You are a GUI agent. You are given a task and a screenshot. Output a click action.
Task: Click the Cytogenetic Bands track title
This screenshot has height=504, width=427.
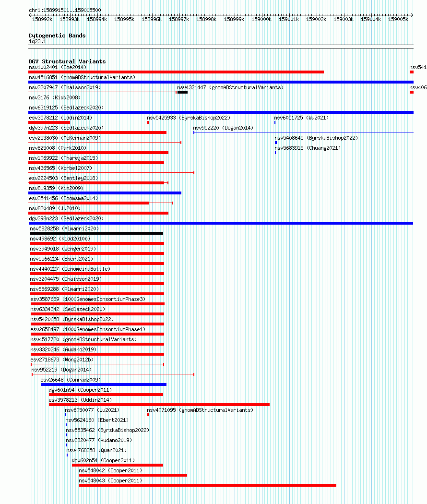(57, 36)
